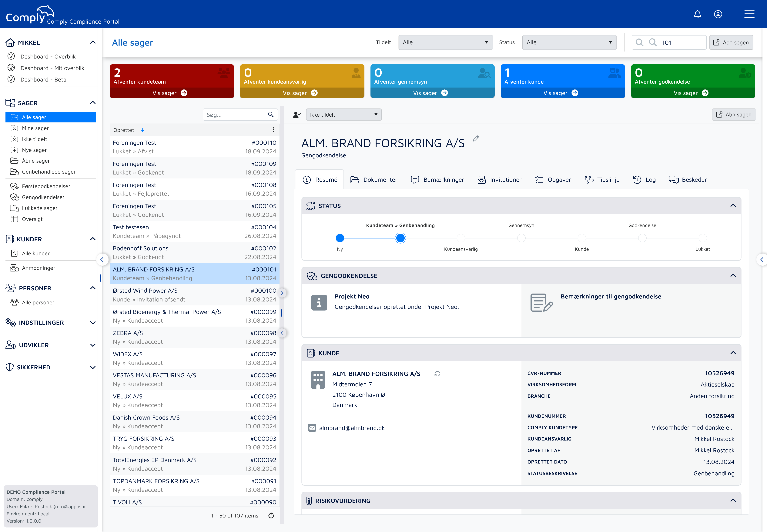
Task: Click the Projekt Neo info icon
Action: click(319, 302)
